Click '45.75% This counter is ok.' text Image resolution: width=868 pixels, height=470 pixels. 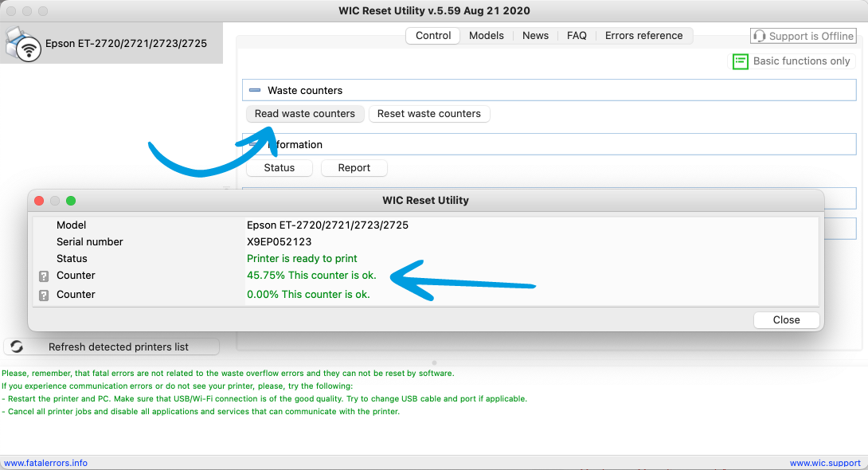[x=311, y=275]
